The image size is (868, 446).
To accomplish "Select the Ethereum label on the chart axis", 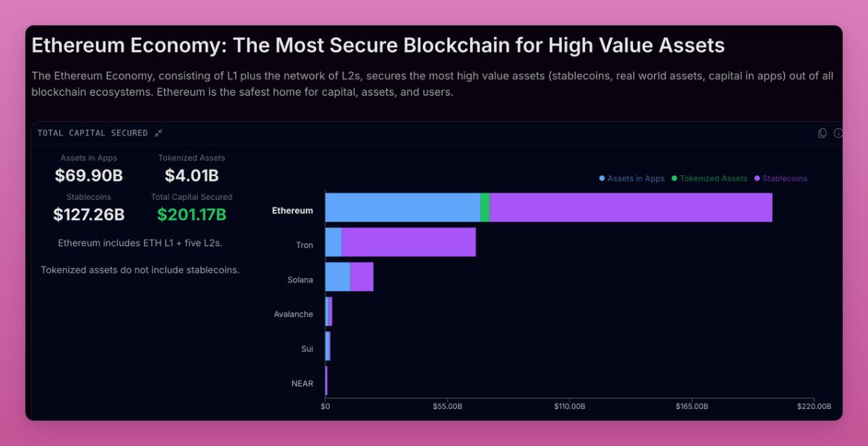I will pyautogui.click(x=292, y=211).
